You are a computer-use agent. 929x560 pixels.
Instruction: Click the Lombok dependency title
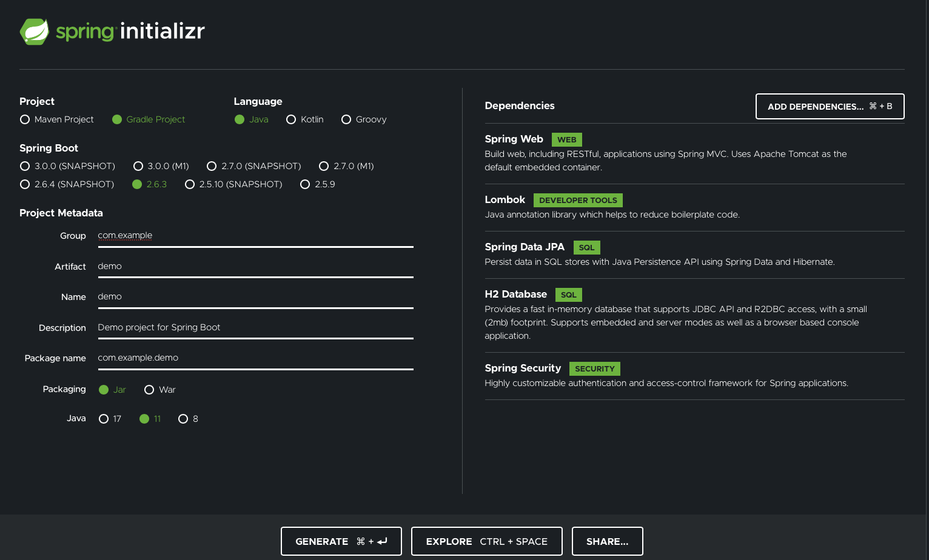[x=505, y=200]
